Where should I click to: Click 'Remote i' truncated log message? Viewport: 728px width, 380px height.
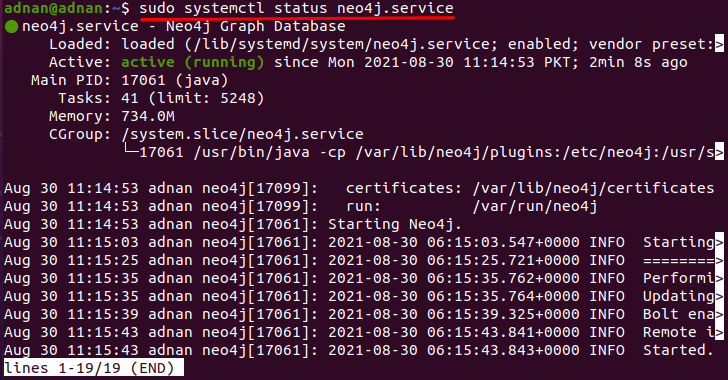678,333
